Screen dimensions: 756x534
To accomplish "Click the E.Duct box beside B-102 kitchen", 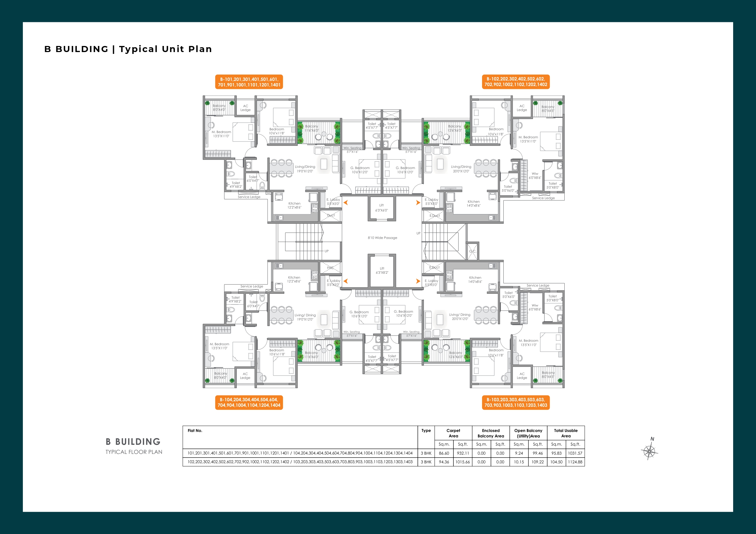I will [x=434, y=216].
